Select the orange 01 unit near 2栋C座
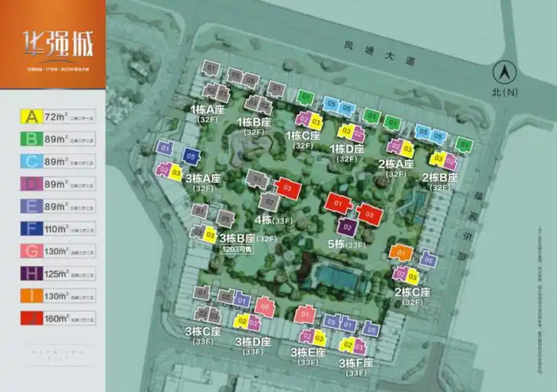This screenshot has height=392, width=557. (x=400, y=253)
